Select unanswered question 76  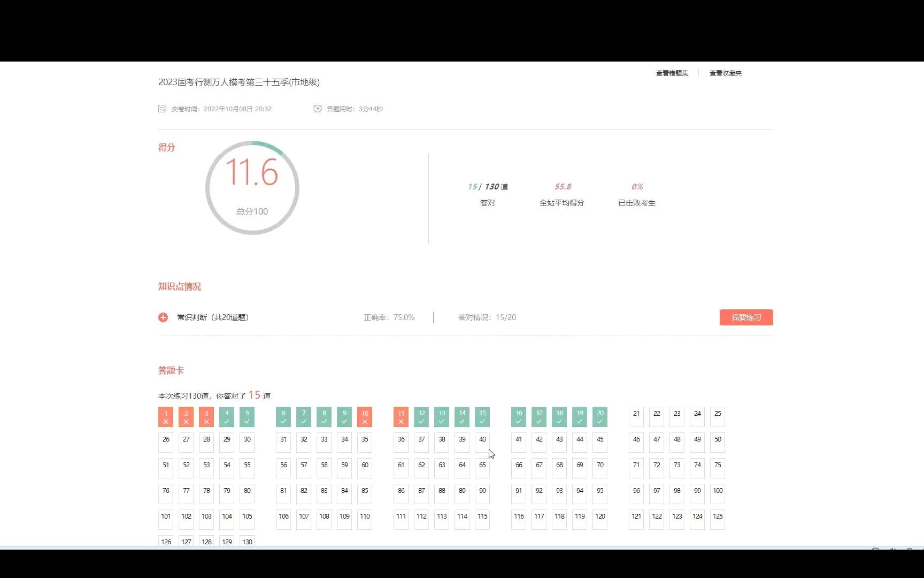coord(166,494)
